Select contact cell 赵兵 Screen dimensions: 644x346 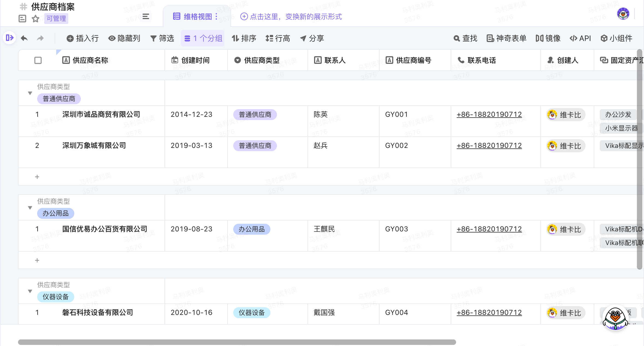(x=344, y=152)
